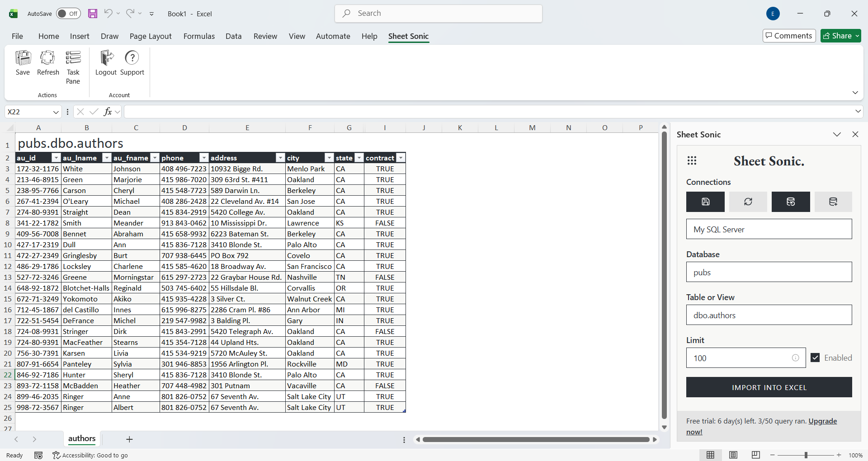Image resolution: width=868 pixels, height=461 pixels.
Task: Click the Search box in title bar
Action: coord(439,14)
